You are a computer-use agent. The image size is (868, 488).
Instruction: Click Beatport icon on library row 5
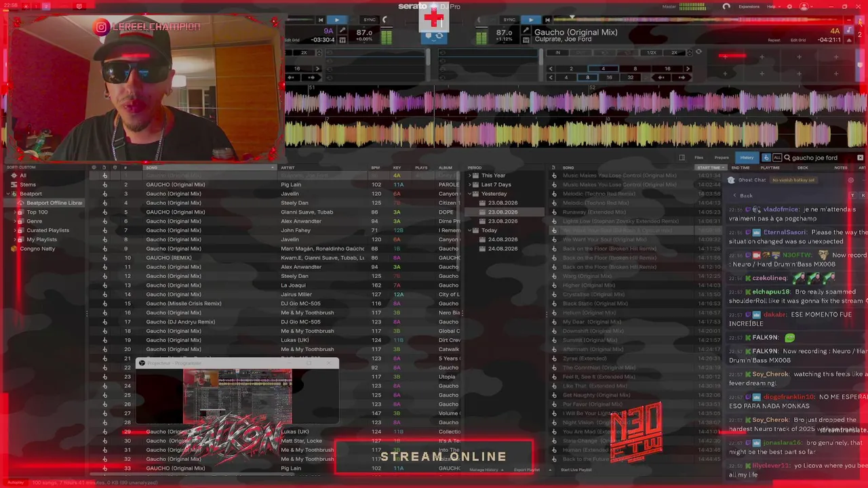coord(104,212)
